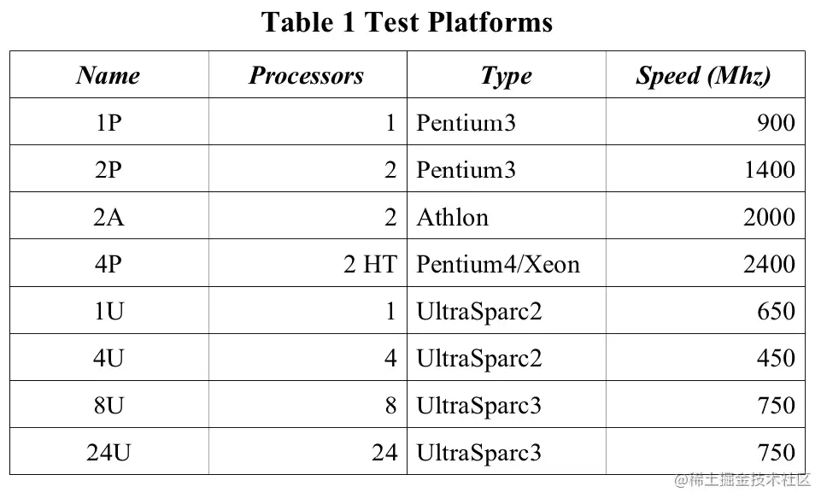Select the 24U name cell
Screen dimensions: 827x504
click(x=109, y=452)
